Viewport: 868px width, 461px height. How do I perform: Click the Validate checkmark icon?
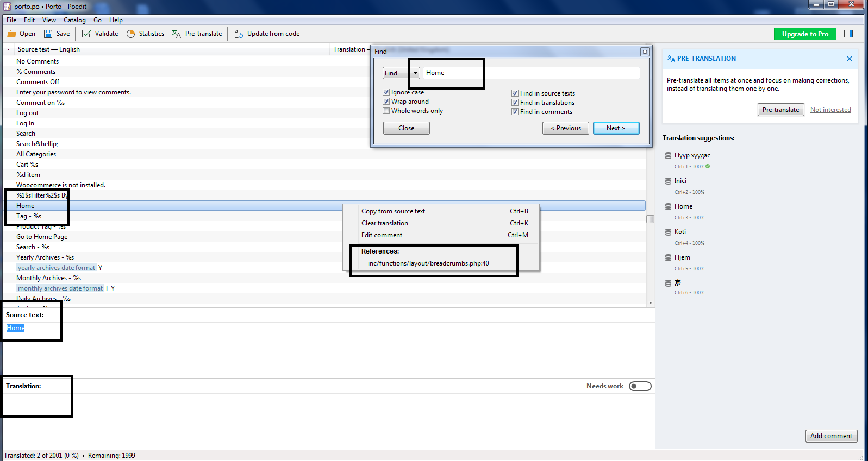(86, 34)
